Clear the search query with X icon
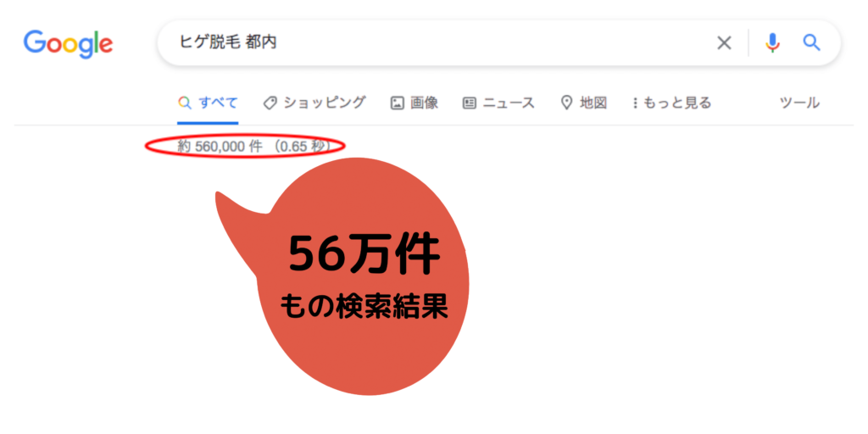The width and height of the screenshot is (868, 434). tap(724, 42)
